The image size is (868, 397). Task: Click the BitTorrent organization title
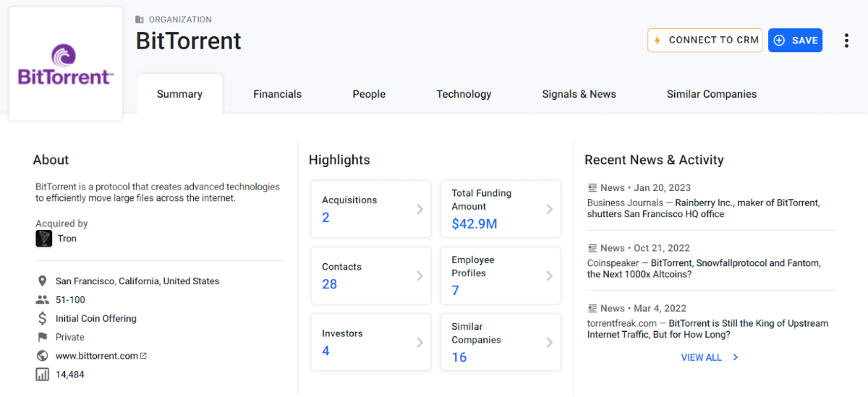pyautogui.click(x=189, y=40)
